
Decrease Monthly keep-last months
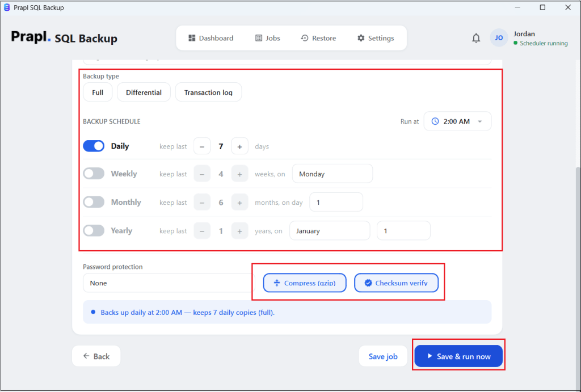point(202,203)
